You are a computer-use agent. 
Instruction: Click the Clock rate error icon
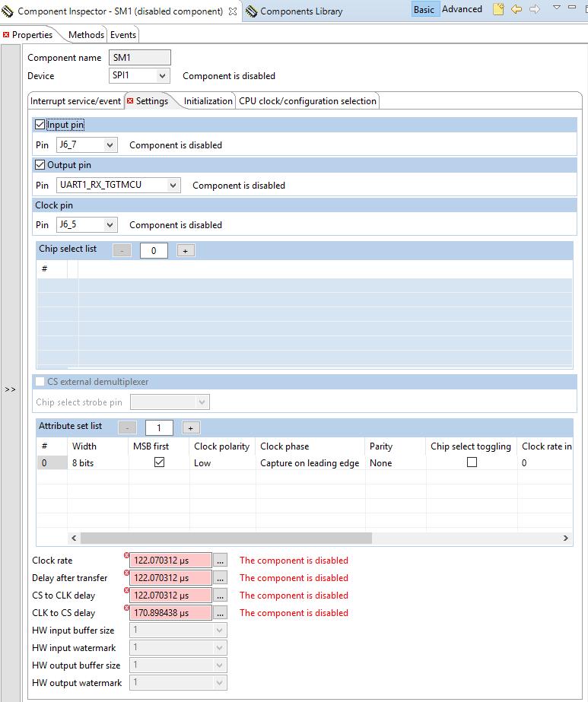coord(126,555)
